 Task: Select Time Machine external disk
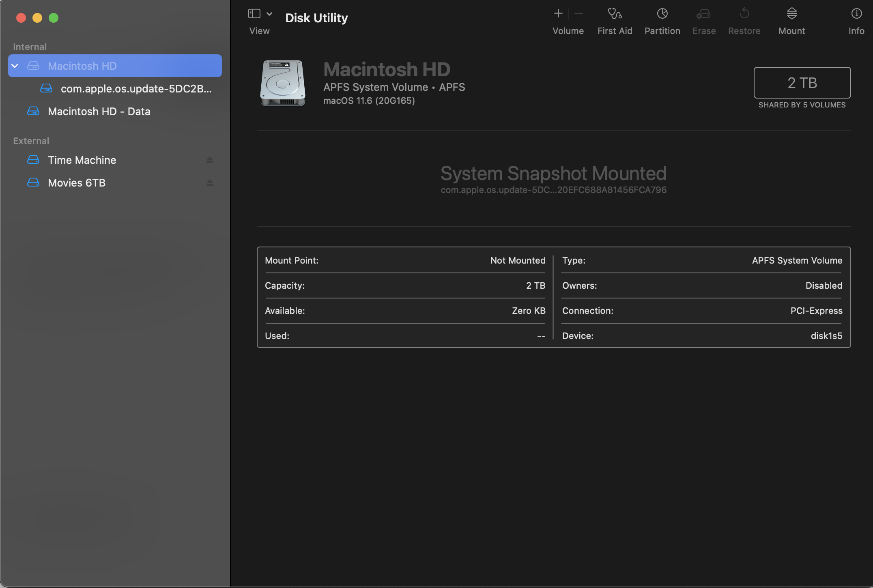tap(82, 160)
